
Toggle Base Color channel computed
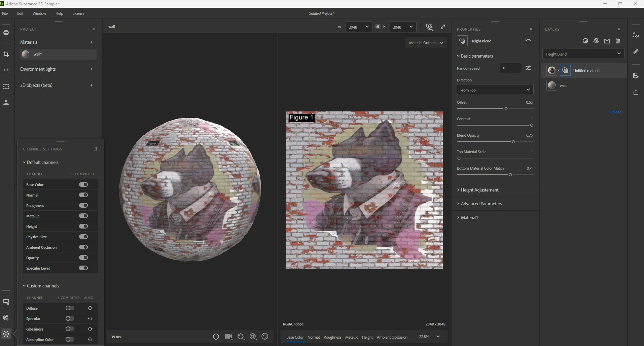click(x=83, y=184)
